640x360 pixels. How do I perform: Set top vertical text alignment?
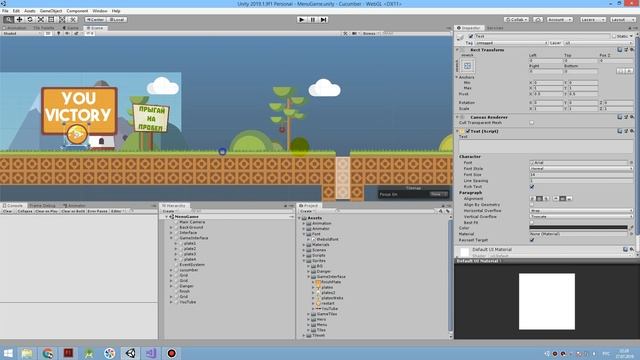pos(556,198)
